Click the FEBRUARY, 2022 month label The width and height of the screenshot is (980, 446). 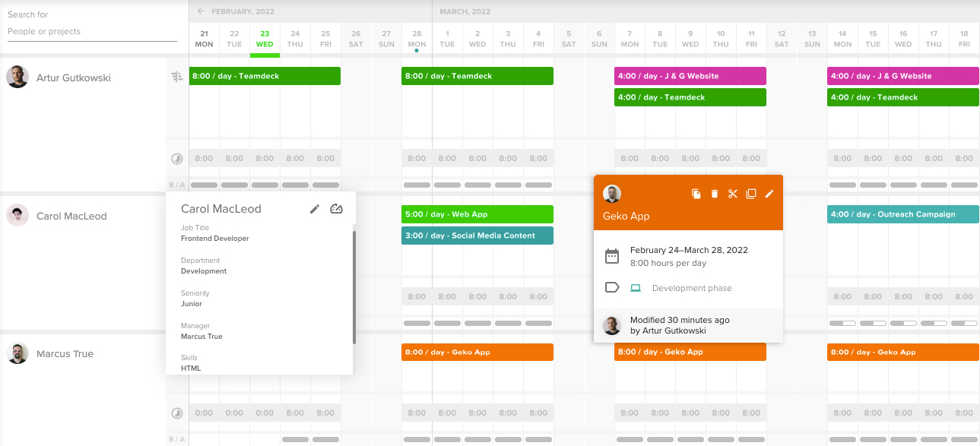(x=243, y=11)
